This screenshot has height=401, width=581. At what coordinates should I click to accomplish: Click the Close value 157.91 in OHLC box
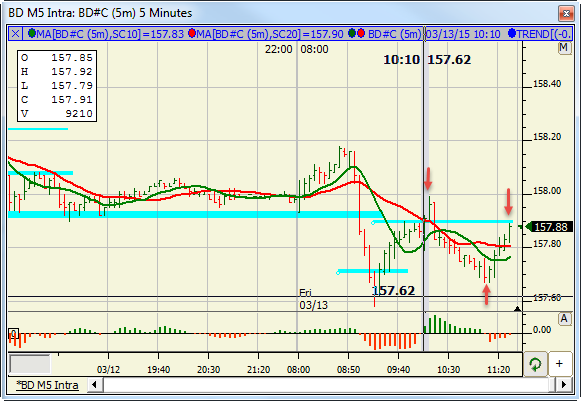click(x=72, y=99)
